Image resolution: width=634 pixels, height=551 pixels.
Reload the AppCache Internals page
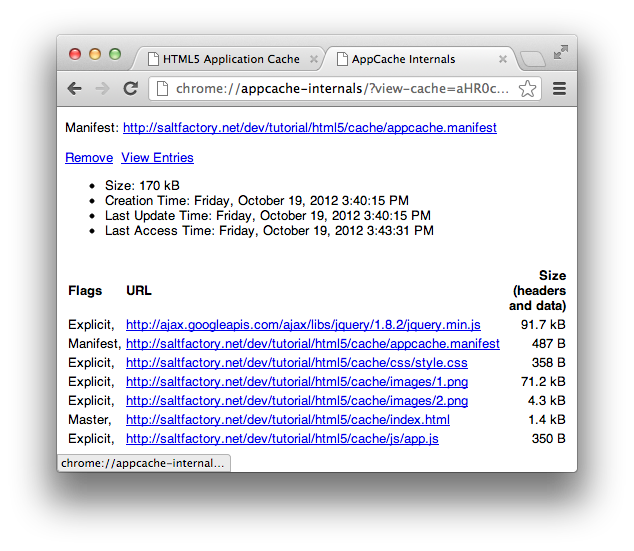click(131, 88)
